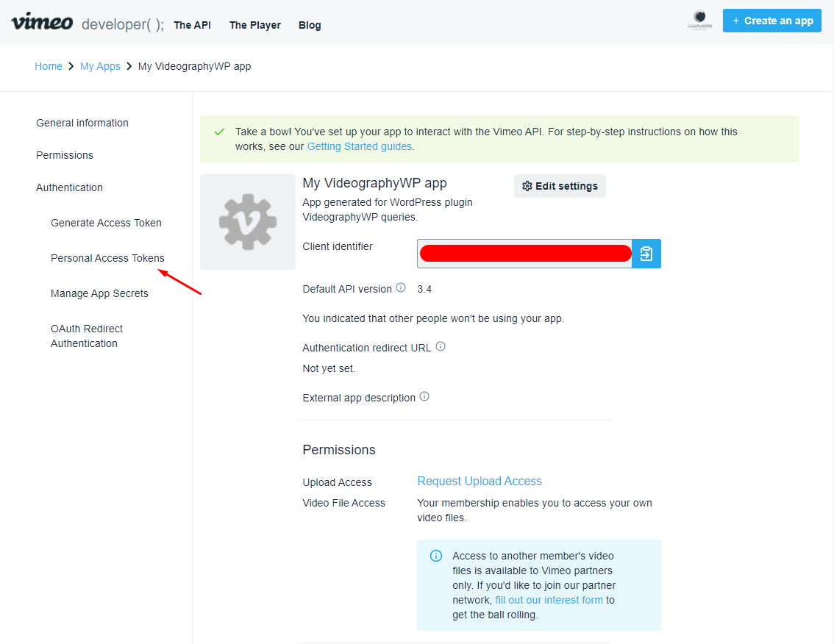Click the Client identifier input field
Image resolution: width=834 pixels, height=644 pixels.
[524, 254]
